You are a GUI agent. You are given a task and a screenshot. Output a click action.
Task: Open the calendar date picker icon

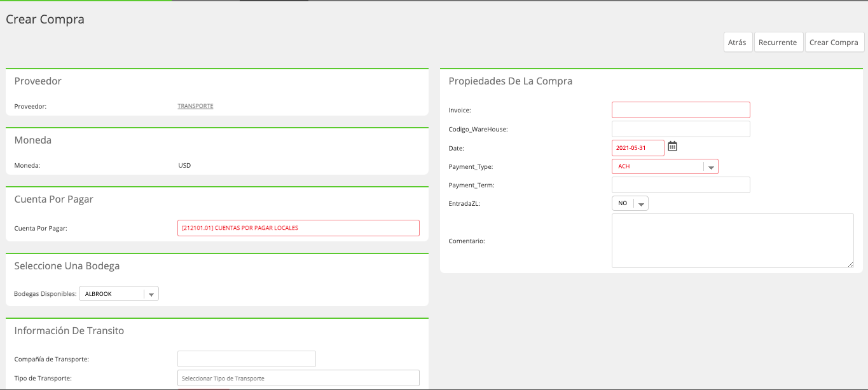click(672, 147)
